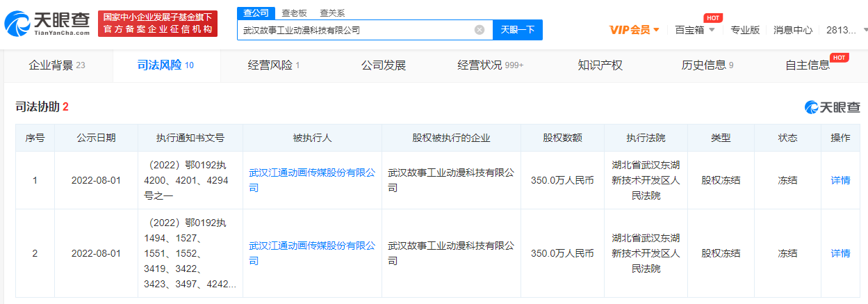Switch to the 企业背景 tab

point(57,65)
